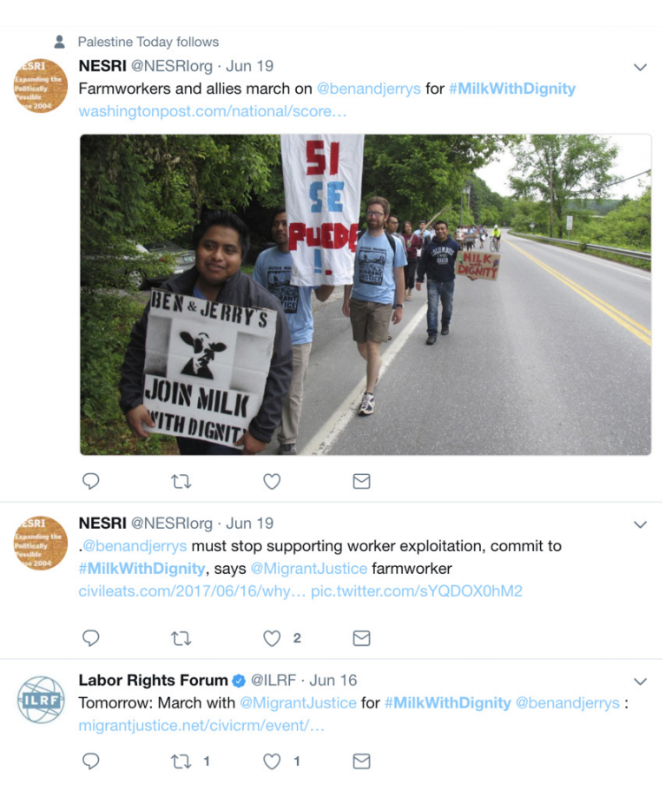Open the ILRF profile avatar

coord(41,700)
